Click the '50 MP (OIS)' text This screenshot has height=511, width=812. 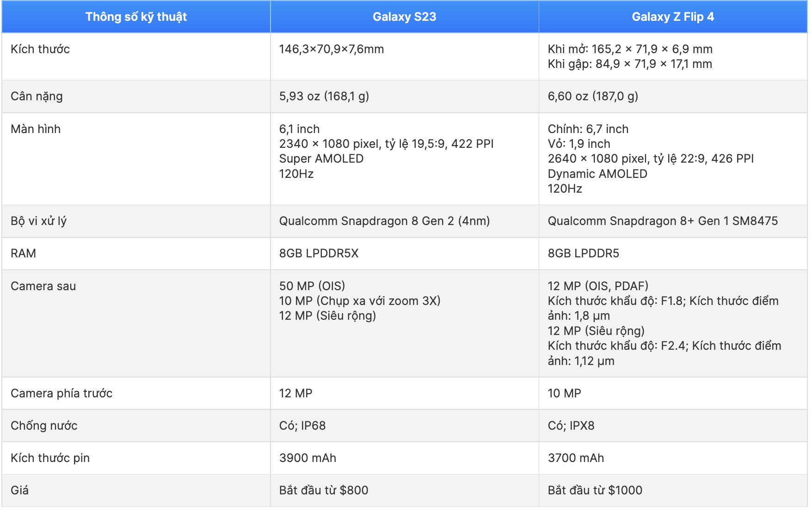pos(312,286)
